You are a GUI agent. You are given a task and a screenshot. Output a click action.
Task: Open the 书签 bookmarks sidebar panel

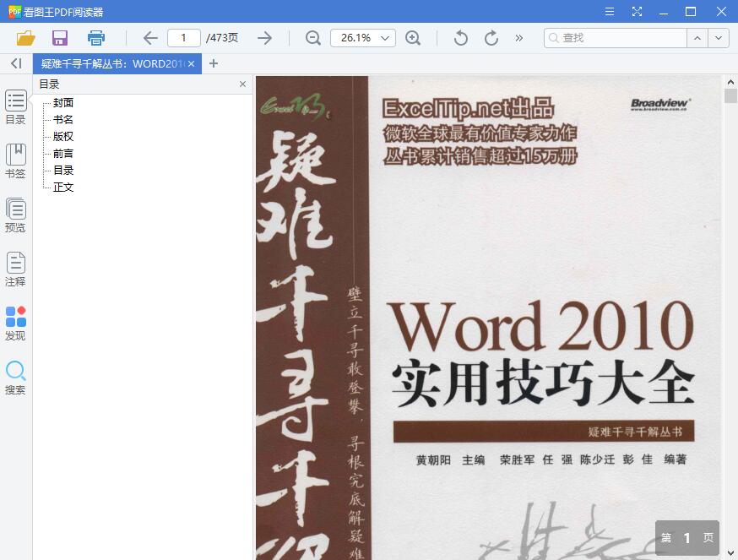tap(15, 161)
